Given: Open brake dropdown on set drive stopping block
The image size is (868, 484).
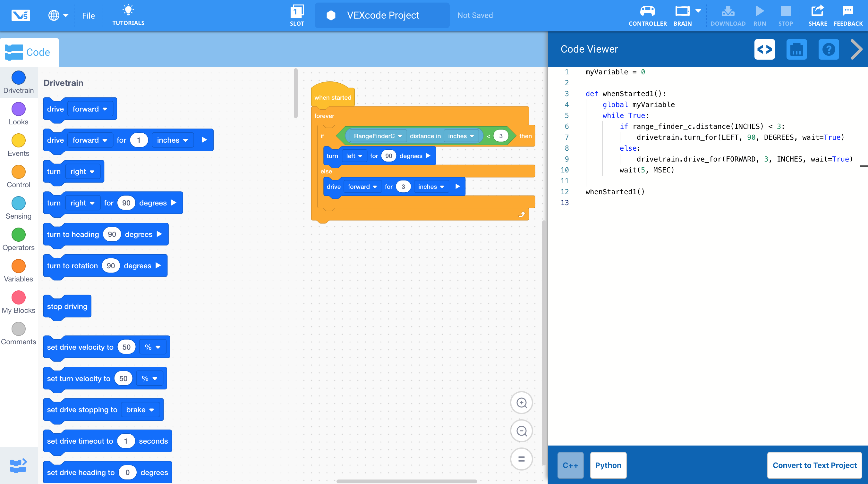Looking at the screenshot, I should [140, 410].
